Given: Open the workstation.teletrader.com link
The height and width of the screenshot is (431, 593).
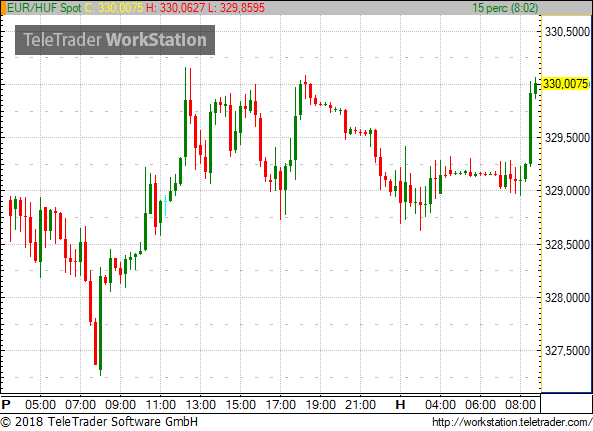Looking at the screenshot, I should coord(512,422).
